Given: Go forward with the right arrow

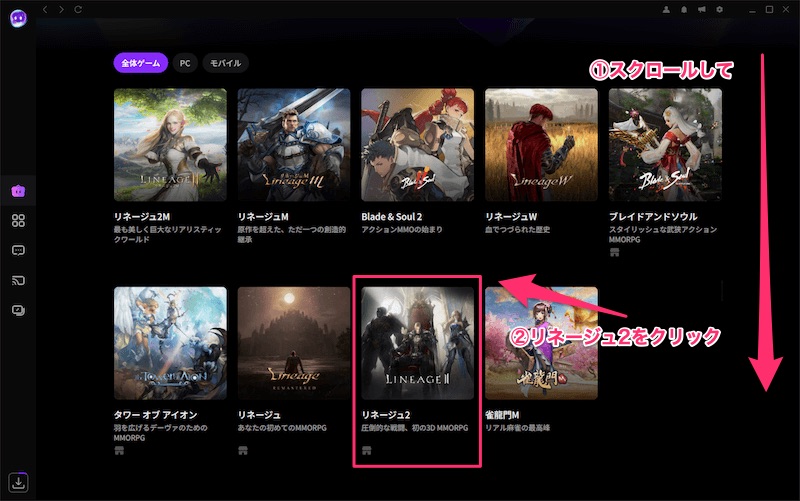Looking at the screenshot, I should pos(62,9).
